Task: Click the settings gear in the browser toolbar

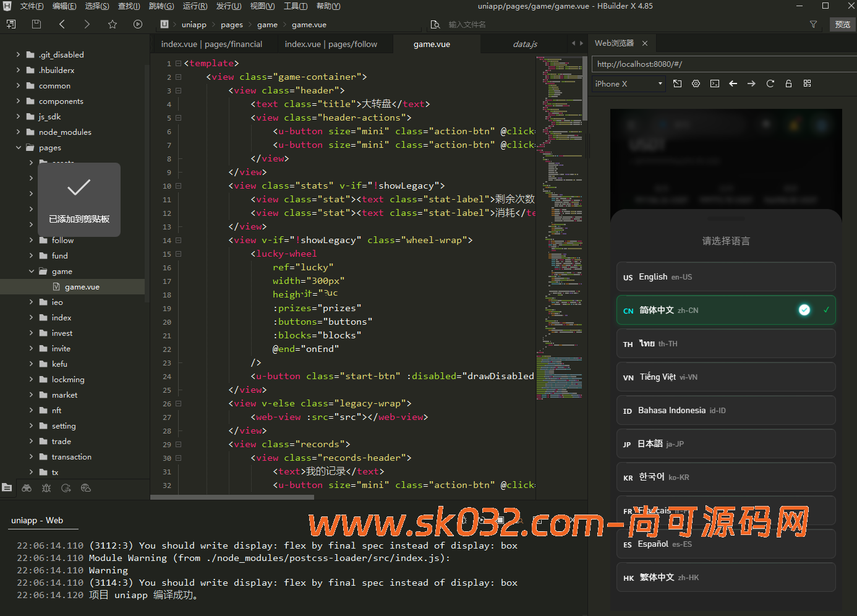Action: (696, 83)
